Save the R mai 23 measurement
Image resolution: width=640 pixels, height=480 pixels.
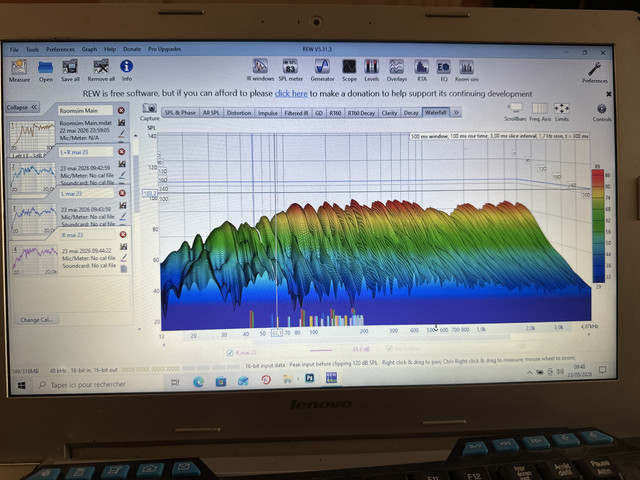123,246
